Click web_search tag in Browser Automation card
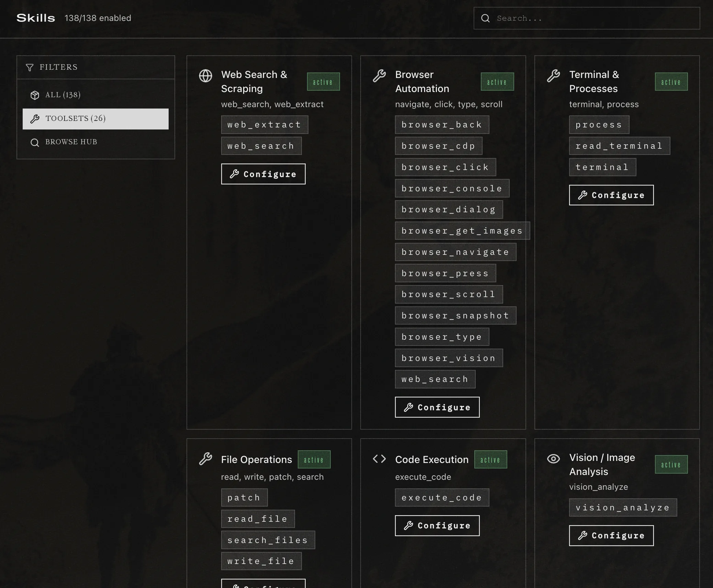The width and height of the screenshot is (713, 588). [435, 379]
